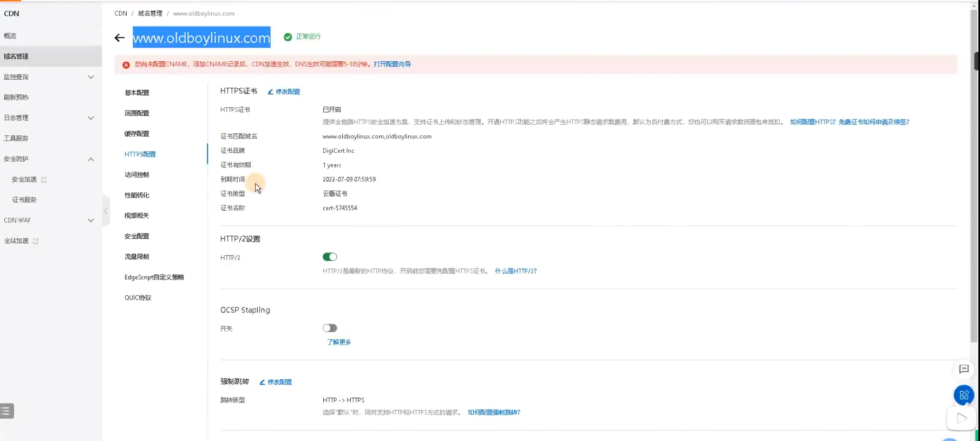The height and width of the screenshot is (441, 980).
Task: Collapse the sidebar with the left chevron handle
Action: 106,211
